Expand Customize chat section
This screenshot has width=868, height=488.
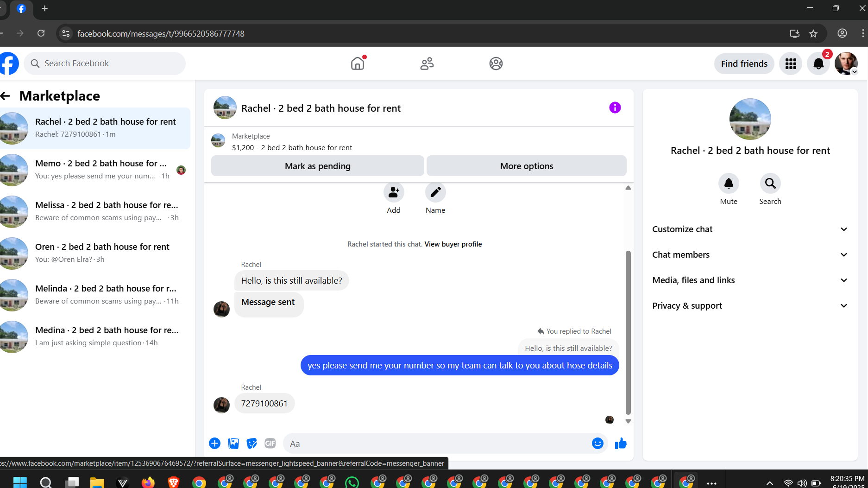750,229
